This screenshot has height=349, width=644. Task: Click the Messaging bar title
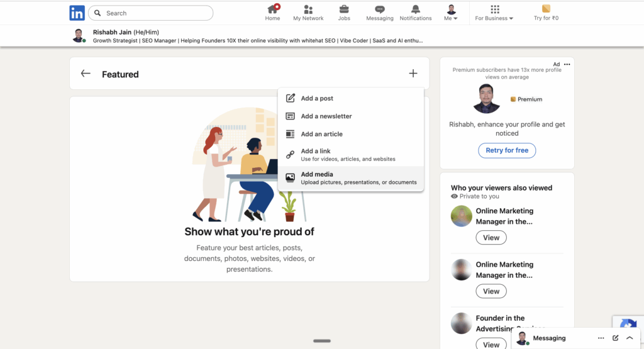click(x=549, y=338)
